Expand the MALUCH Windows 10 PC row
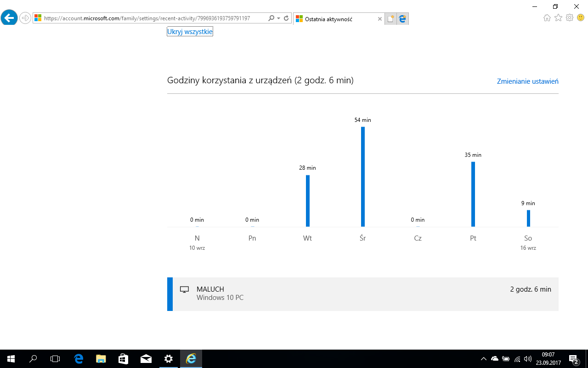This screenshot has height=368, width=588. tap(363, 294)
